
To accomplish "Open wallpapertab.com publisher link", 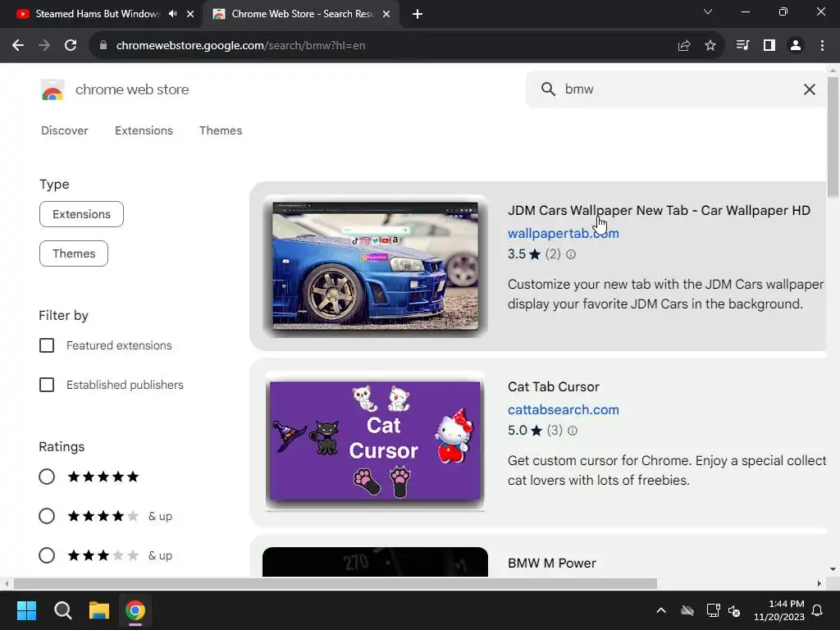I will click(x=563, y=234).
